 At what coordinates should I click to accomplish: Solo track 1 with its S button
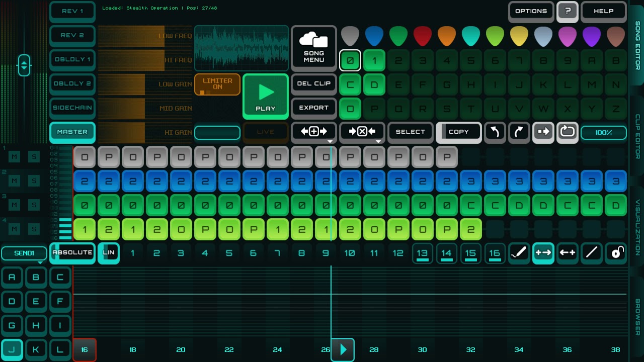pyautogui.click(x=35, y=157)
